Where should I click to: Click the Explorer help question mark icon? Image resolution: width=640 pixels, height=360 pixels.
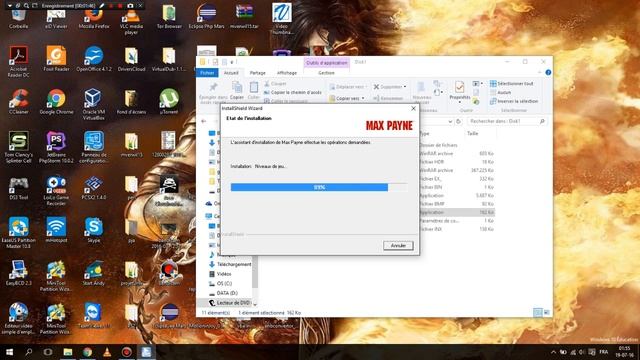548,73
